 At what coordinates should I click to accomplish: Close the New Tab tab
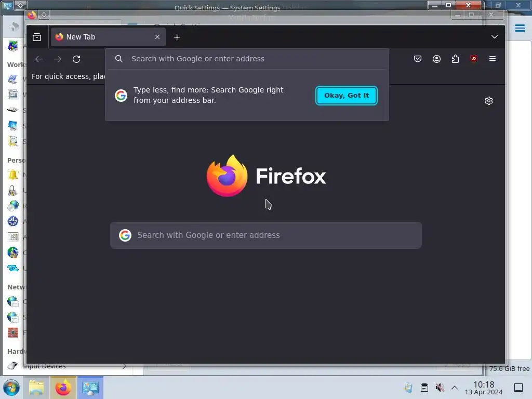coord(157,37)
